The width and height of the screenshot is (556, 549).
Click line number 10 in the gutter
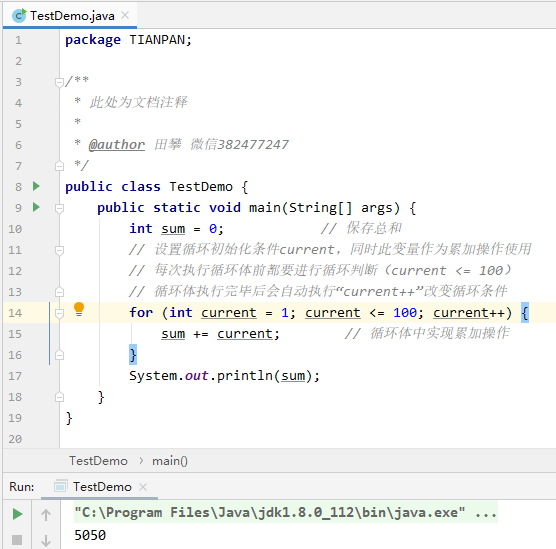[x=15, y=229]
